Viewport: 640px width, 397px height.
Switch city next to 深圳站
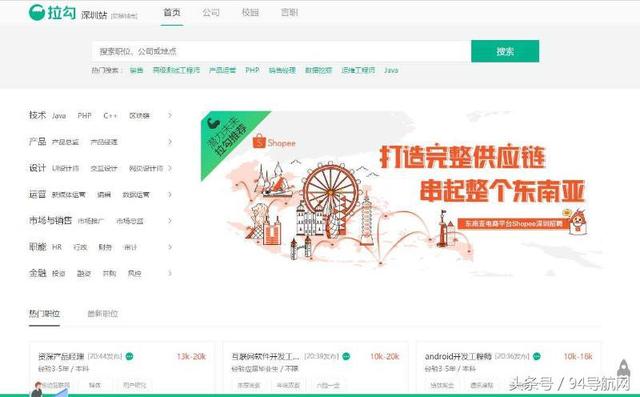pos(124,16)
